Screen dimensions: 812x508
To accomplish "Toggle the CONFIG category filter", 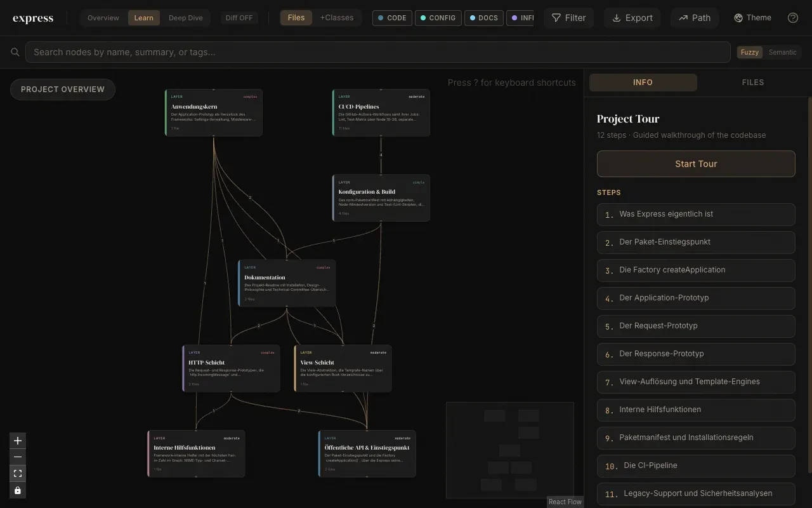I will click(x=438, y=18).
